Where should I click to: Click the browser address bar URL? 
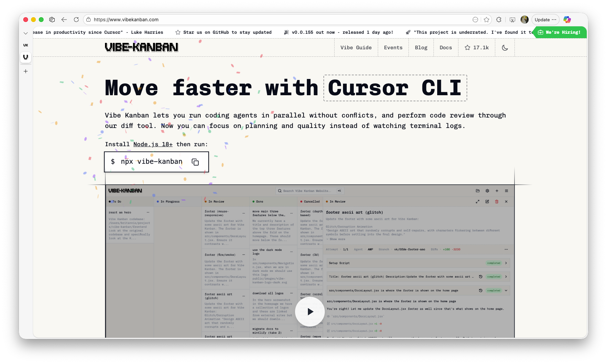pyautogui.click(x=126, y=20)
